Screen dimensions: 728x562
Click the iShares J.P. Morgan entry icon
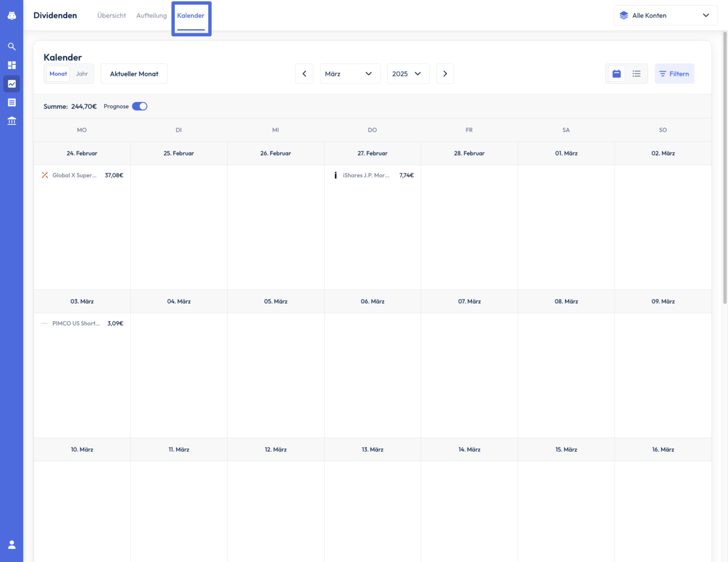(336, 175)
